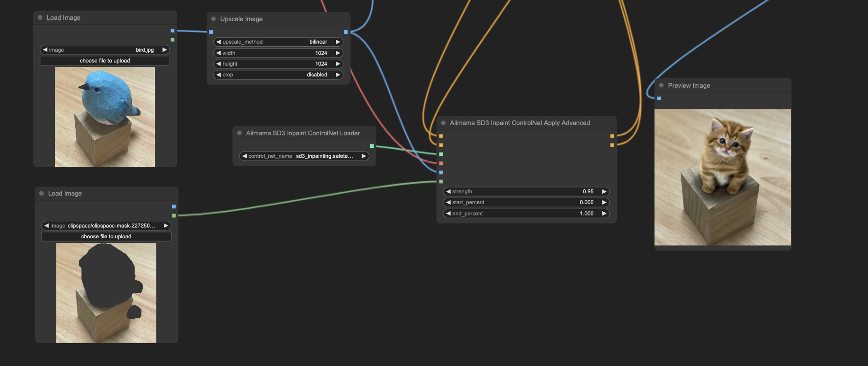This screenshot has height=366, width=868.
Task: Click bird.jpg node blue IMAGE output socket
Action: click(172, 31)
